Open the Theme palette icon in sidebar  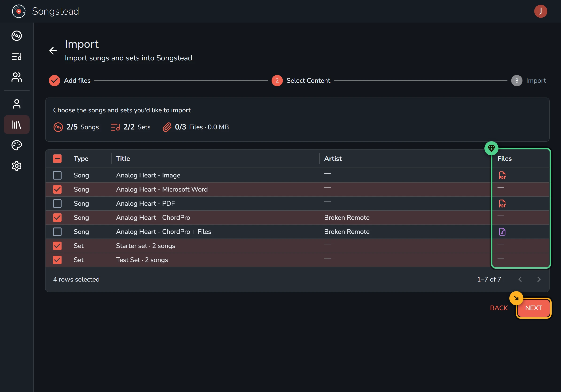coord(17,145)
